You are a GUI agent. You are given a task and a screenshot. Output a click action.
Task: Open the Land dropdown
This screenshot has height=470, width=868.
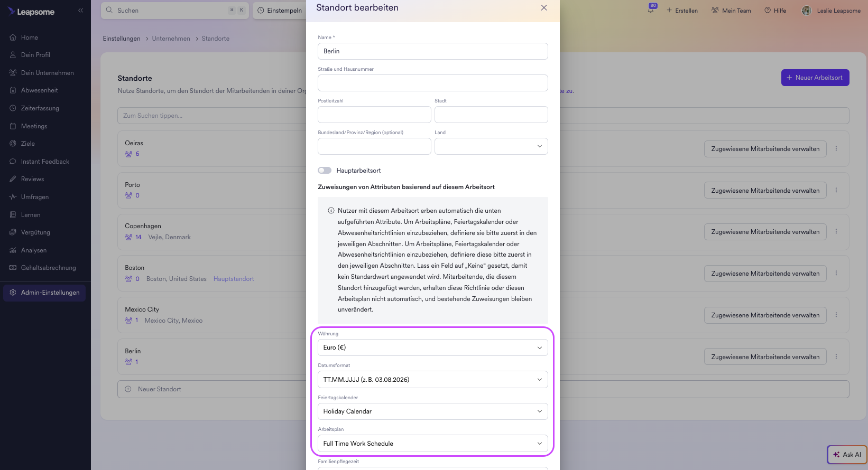click(491, 146)
